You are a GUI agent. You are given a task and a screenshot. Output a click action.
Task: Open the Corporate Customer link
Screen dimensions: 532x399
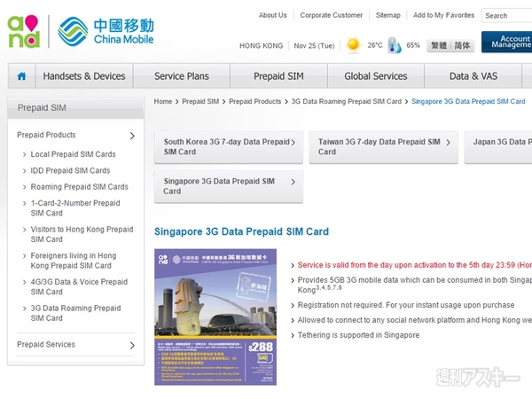pos(331,15)
